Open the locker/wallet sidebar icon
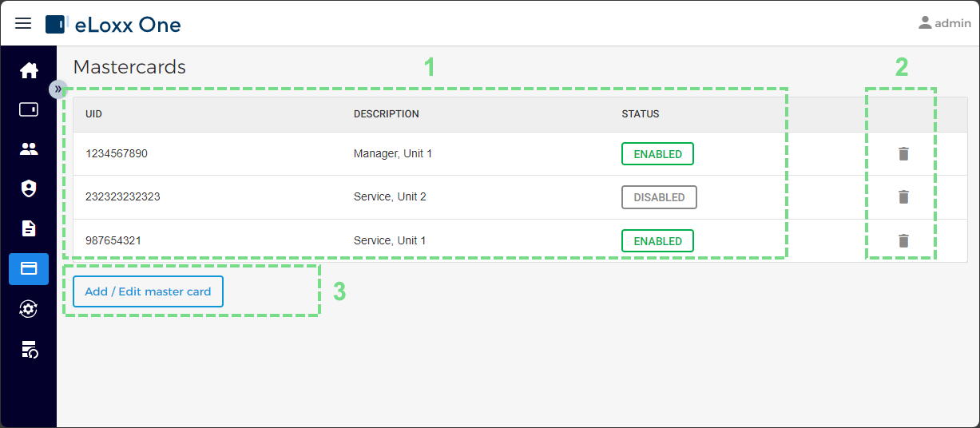 [x=29, y=109]
